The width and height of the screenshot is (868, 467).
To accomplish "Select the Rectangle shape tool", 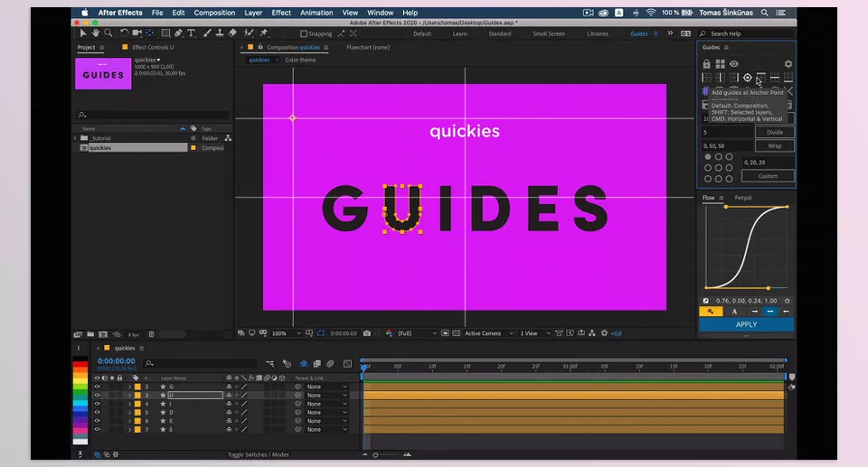I will [165, 33].
